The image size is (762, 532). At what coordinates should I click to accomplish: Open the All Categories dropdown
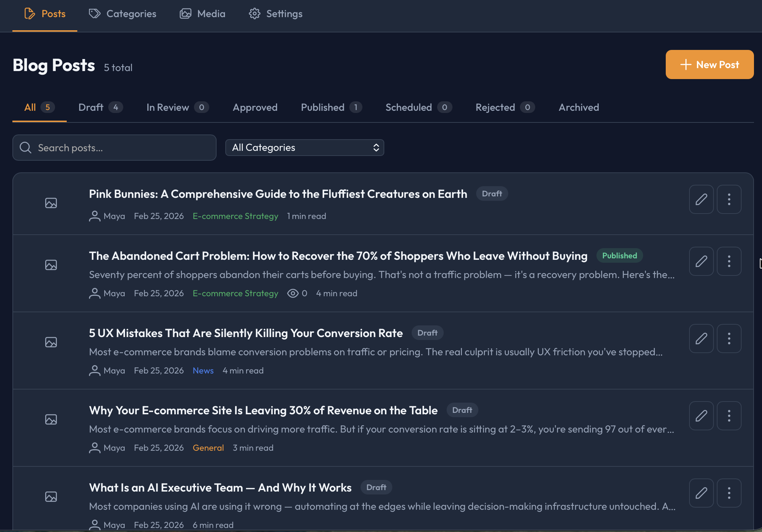[x=305, y=148]
